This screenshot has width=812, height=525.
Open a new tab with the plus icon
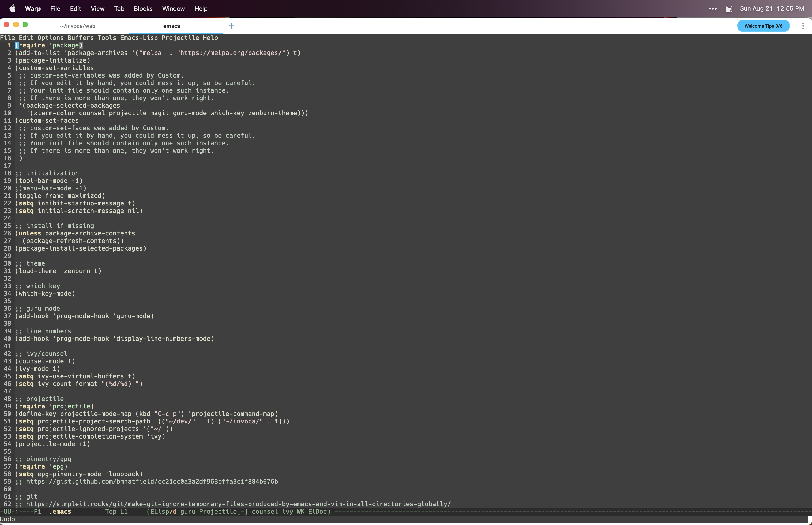click(x=231, y=26)
